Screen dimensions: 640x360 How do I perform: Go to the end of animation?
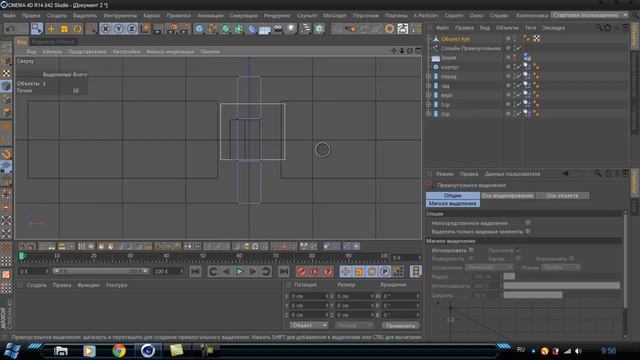(284, 271)
